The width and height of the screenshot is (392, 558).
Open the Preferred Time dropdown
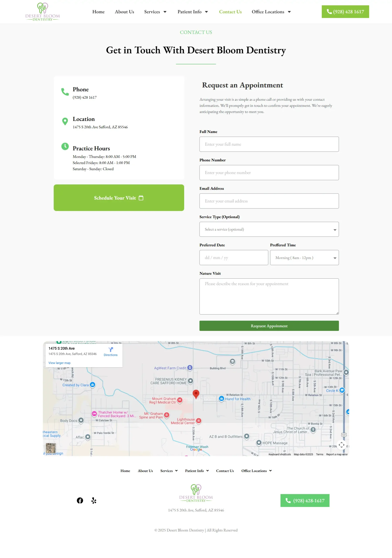304,258
